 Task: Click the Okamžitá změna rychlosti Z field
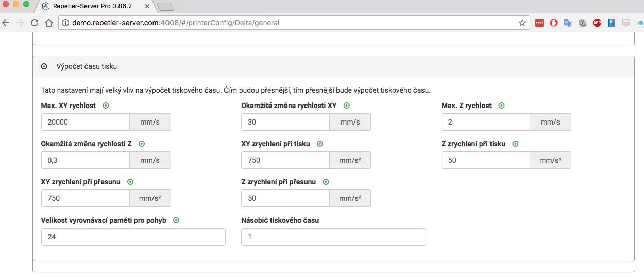[x=85, y=160]
